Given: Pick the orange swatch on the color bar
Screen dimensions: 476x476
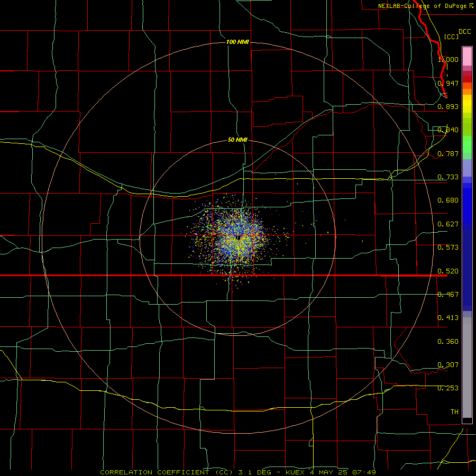Looking at the screenshot, I should click(x=467, y=91).
